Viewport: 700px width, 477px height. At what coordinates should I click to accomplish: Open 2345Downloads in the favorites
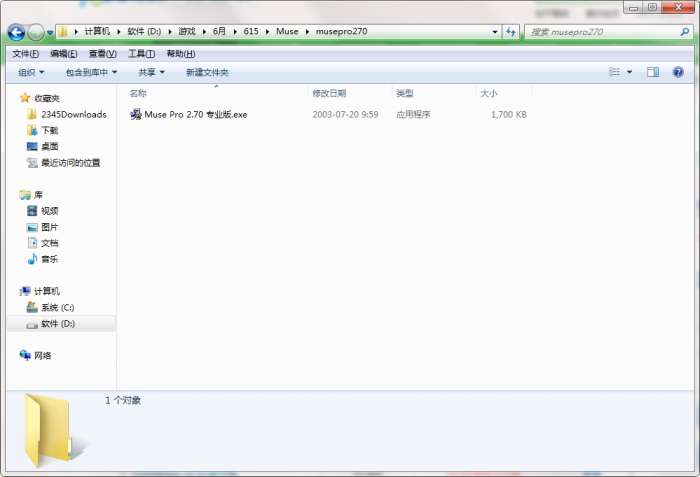74,114
